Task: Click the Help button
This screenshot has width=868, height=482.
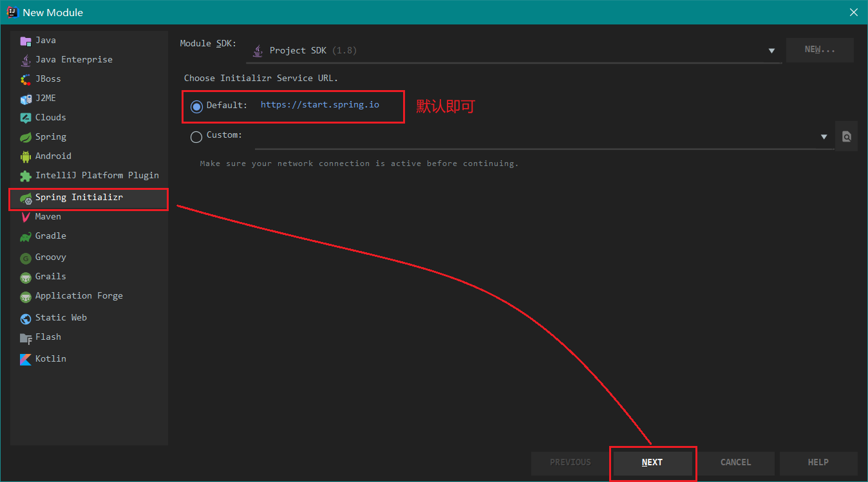Action: pos(818,462)
